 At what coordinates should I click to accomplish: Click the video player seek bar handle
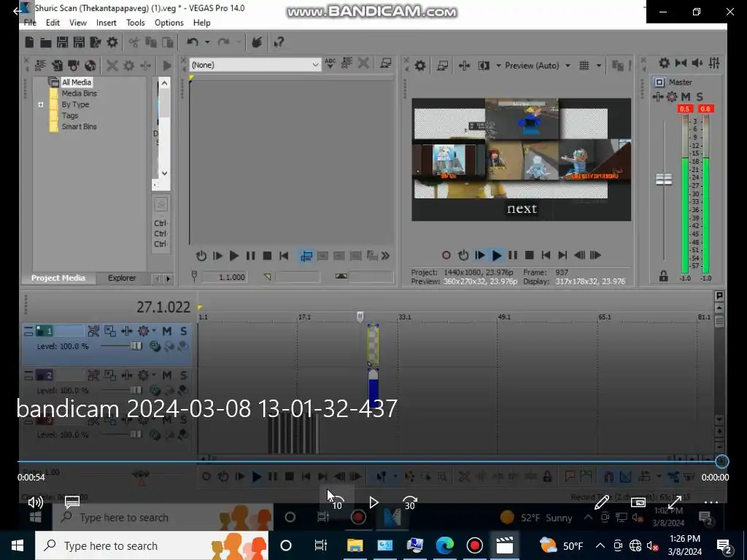(x=721, y=461)
